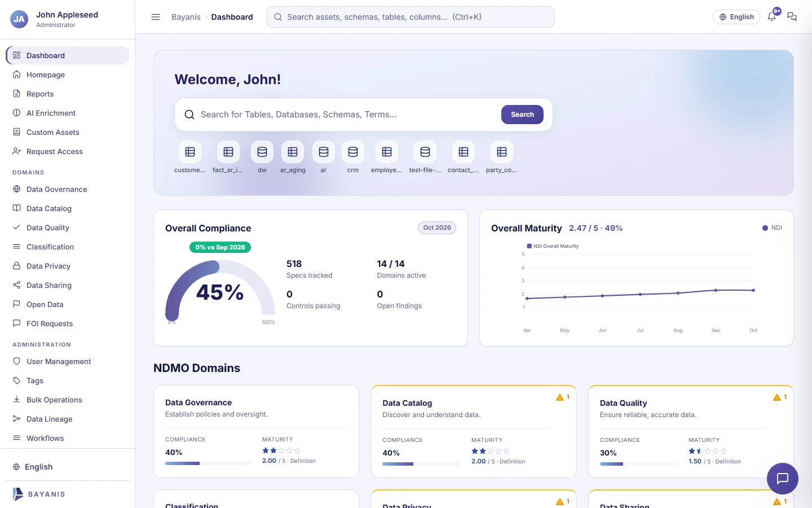Image resolution: width=812 pixels, height=508 pixels.
Task: Open the English language dropdown in header
Action: point(736,17)
